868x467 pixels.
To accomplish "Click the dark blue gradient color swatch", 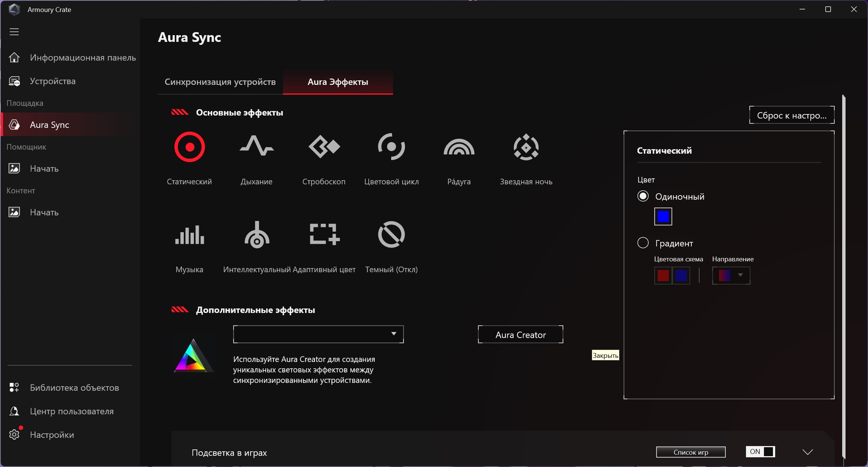I will [681, 276].
